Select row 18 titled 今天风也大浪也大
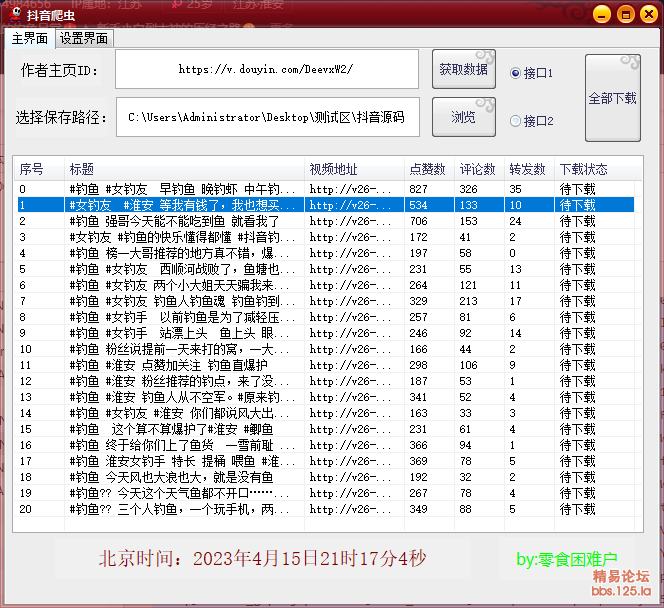Image resolution: width=664 pixels, height=608 pixels. pyautogui.click(x=326, y=477)
